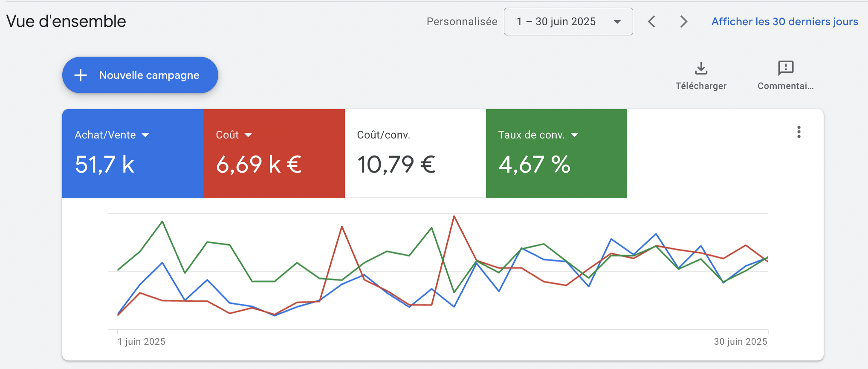The height and width of the screenshot is (369, 868).
Task: Expand the Achat/Vente metric dropdown arrow
Action: tap(145, 135)
